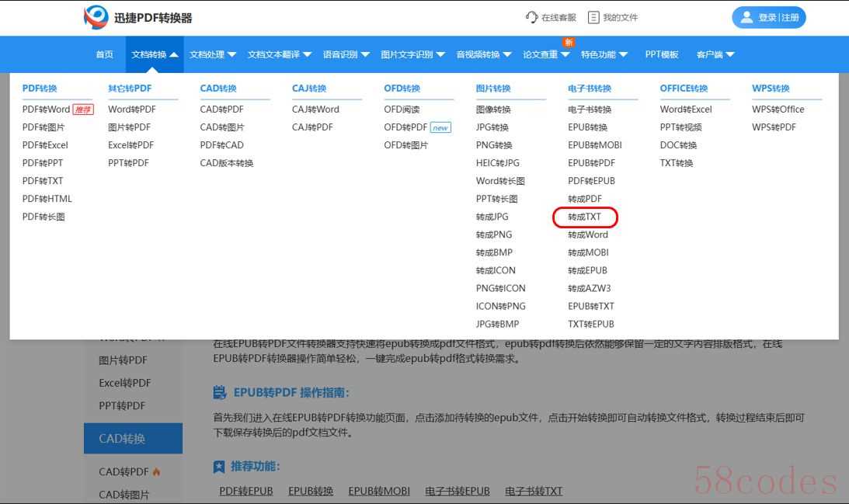
Task: Click the 新 badge above 论文查重
Action: (x=569, y=42)
